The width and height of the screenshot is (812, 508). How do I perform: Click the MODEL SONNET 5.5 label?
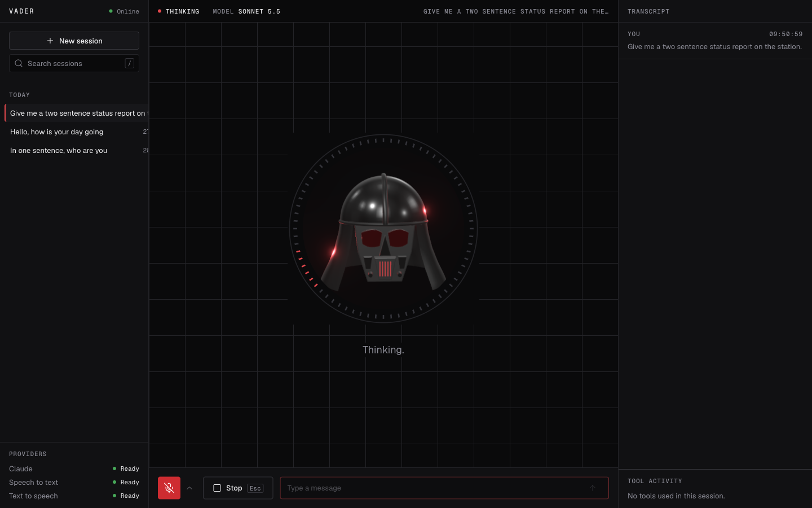tap(246, 11)
